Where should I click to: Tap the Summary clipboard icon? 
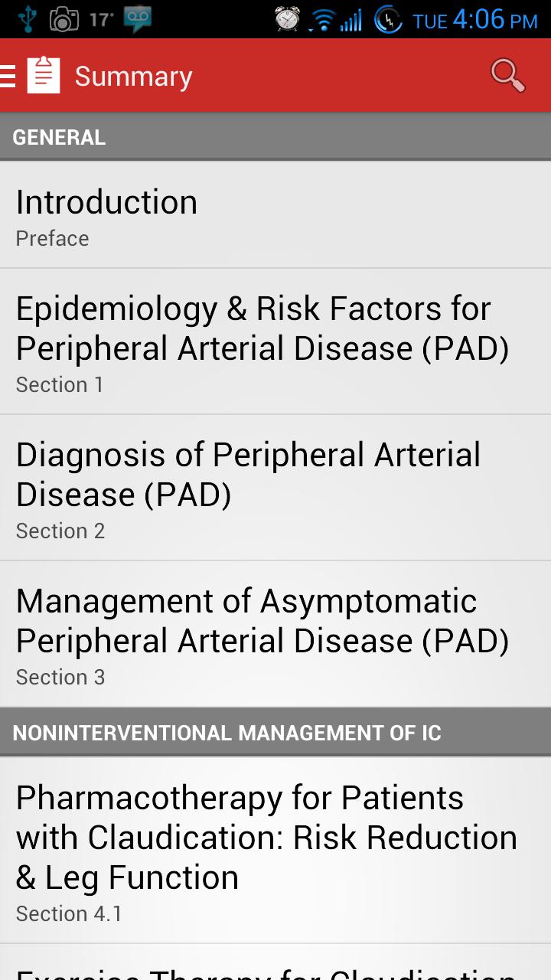(44, 76)
